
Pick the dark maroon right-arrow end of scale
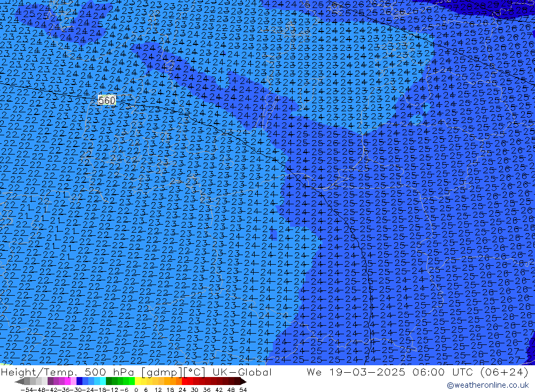[x=243, y=381]
